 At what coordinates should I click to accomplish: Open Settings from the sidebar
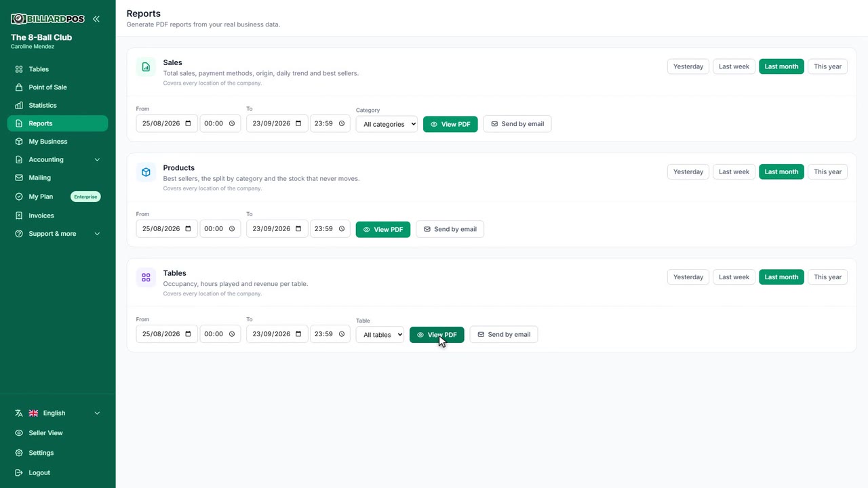point(58,453)
